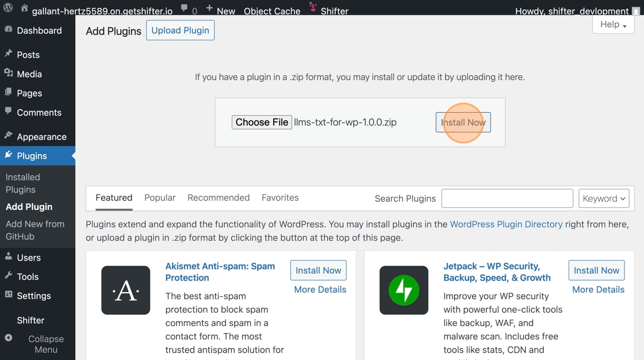Click the Plugins plug icon in sidebar
The height and width of the screenshot is (360, 644).
click(x=8, y=155)
